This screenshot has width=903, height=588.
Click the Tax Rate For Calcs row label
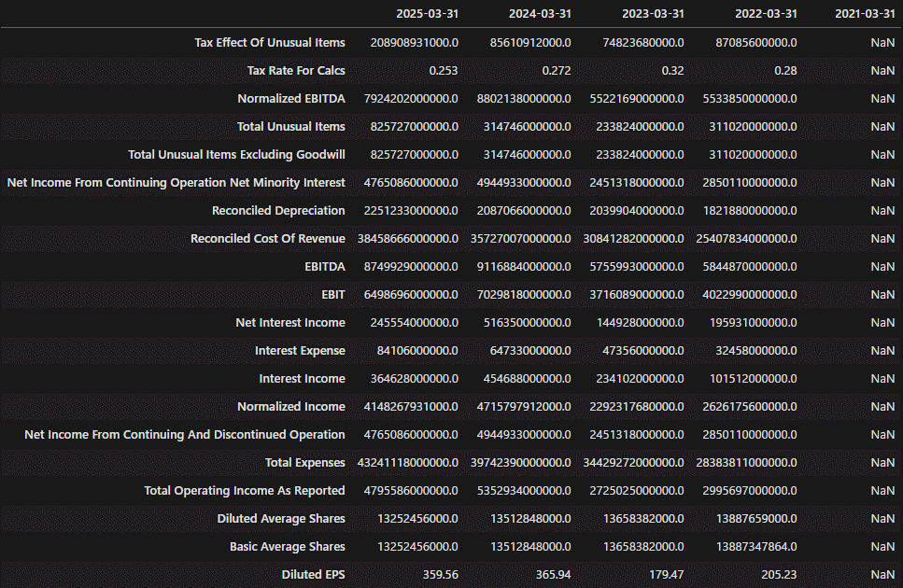295,70
